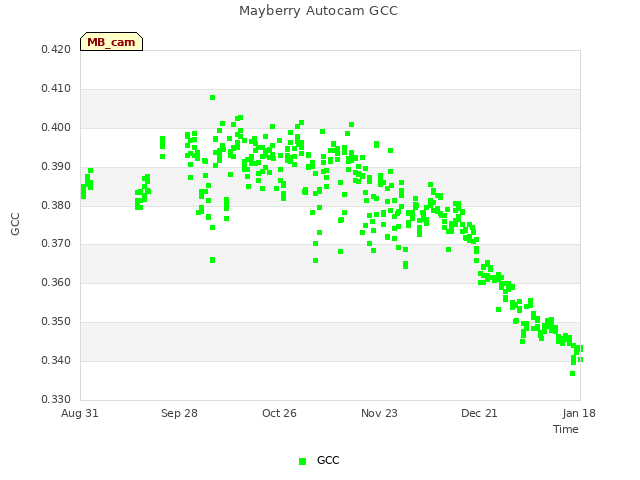Toggle the GCC series legend label

(328, 460)
